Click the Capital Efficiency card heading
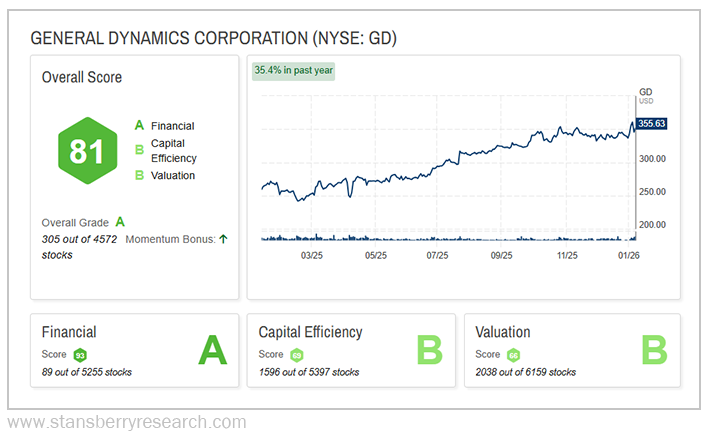This screenshot has width=710, height=437. tap(310, 332)
